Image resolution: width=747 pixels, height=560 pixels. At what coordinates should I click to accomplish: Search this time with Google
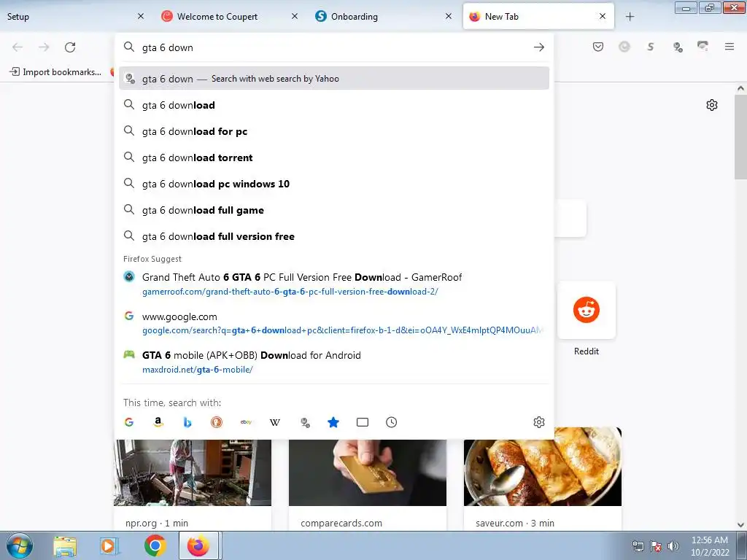click(129, 422)
